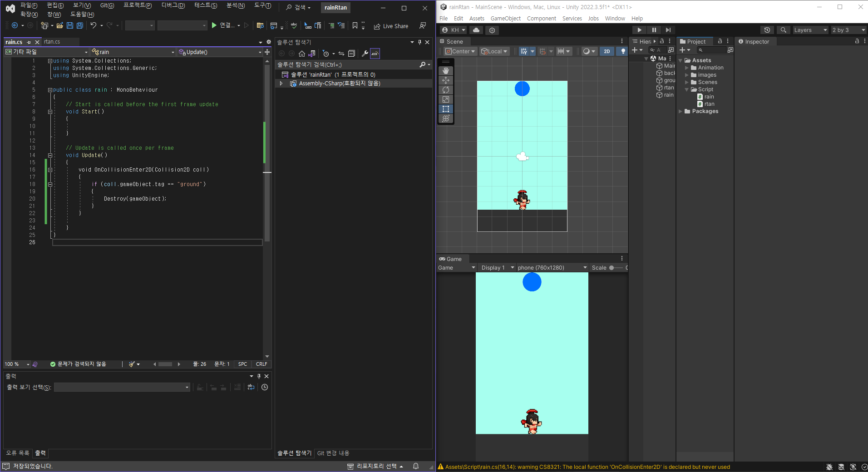Collapse all in Solution Explorer
Screen dimensions: 868x472
coord(351,54)
